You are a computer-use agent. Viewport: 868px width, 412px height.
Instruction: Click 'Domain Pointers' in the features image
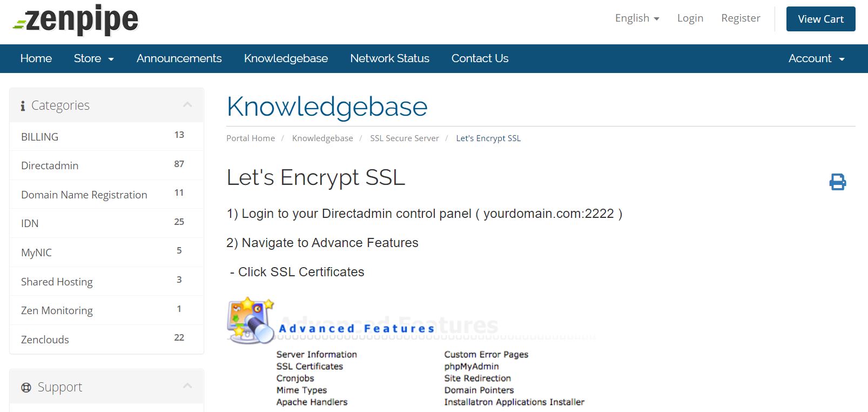pyautogui.click(x=479, y=390)
